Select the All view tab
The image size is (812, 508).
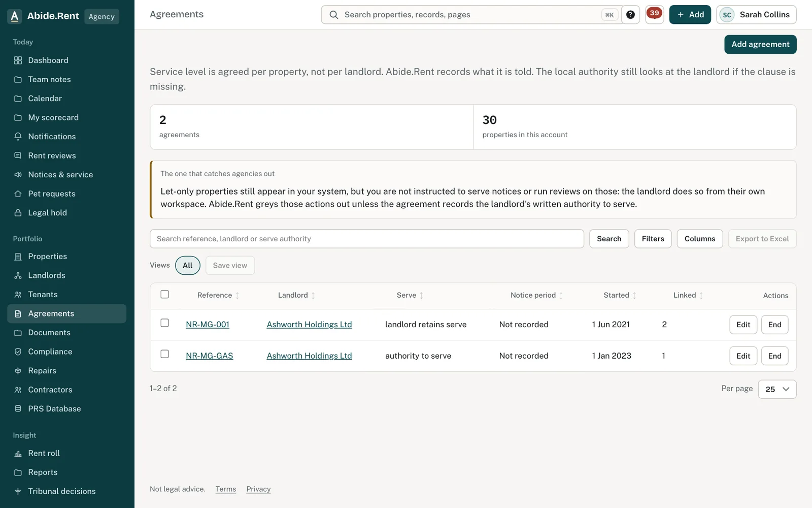(188, 265)
